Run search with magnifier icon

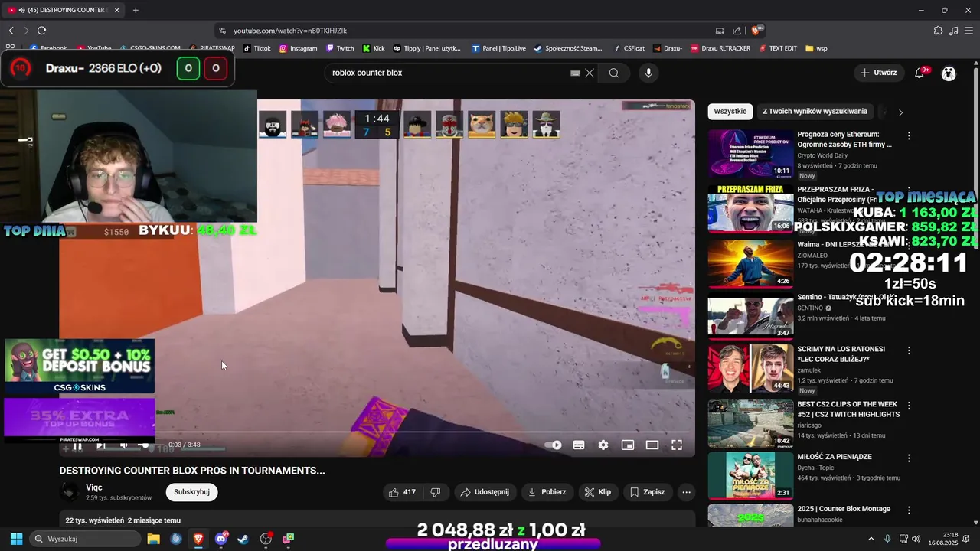coord(614,73)
